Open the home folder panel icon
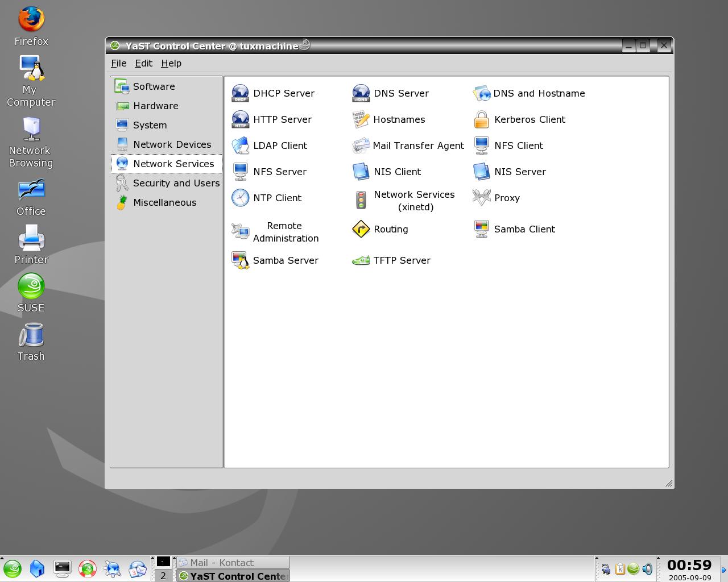 pyautogui.click(x=37, y=568)
